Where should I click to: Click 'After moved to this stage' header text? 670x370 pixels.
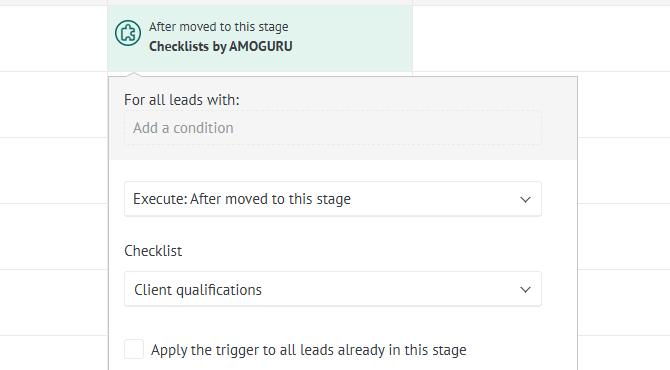(218, 27)
